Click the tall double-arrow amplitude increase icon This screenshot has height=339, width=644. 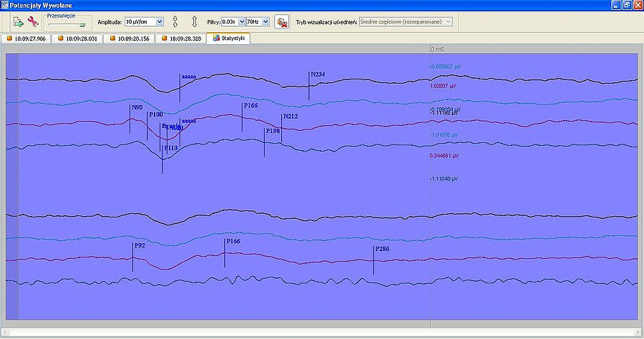(195, 21)
